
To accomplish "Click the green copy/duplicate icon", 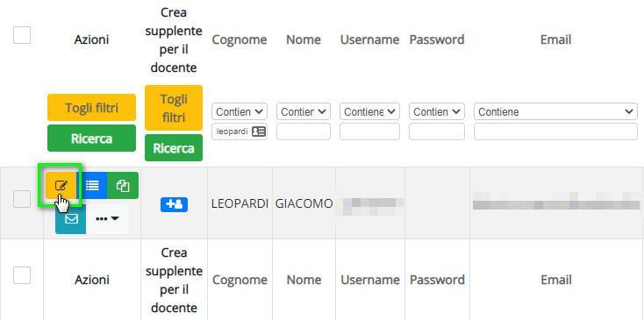I will (x=122, y=186).
